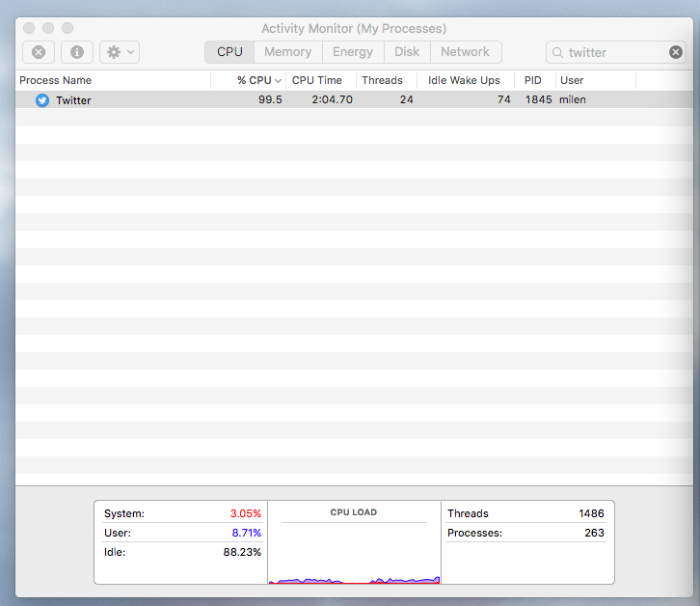
Task: Click the Twitter row's threads value 24
Action: click(406, 99)
